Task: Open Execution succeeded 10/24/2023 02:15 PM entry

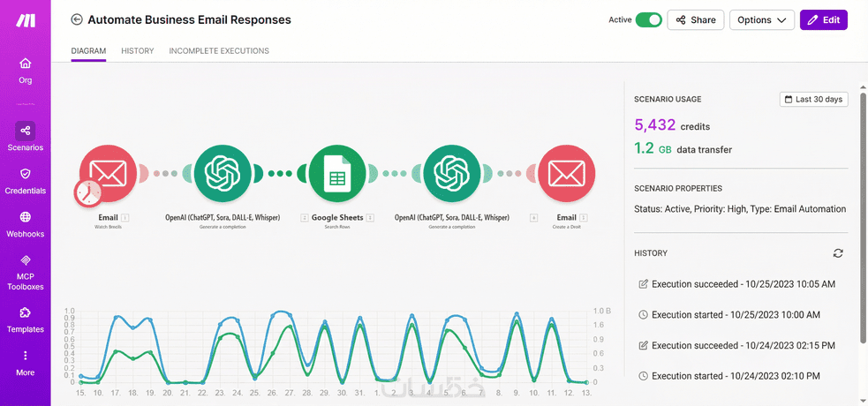Action: coord(736,346)
